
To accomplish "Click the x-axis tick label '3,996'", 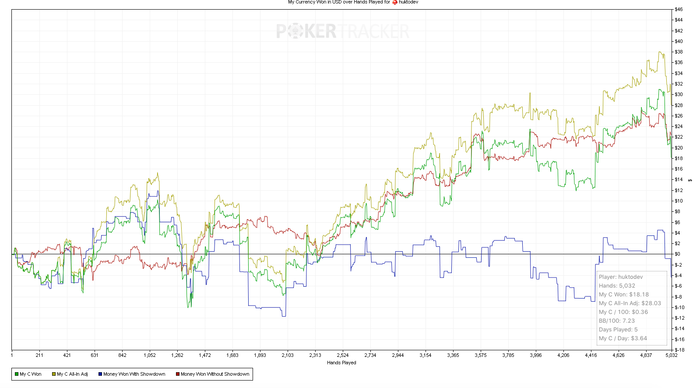I will tap(536, 355).
